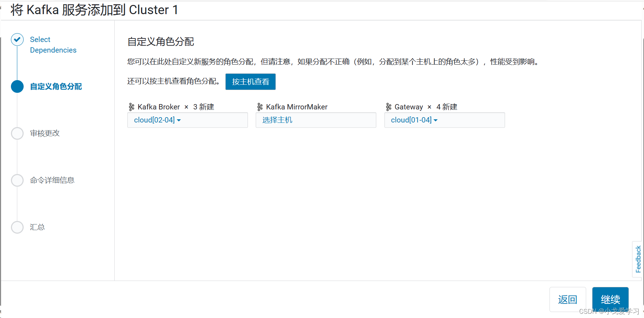Screen dimensions: 644x318
Task: Select the 汇总 wizard step label
Action: coord(37,227)
